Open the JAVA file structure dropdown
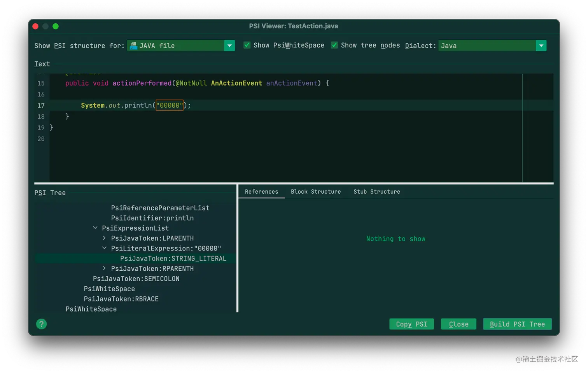Image resolution: width=588 pixels, height=373 pixels. (229, 46)
